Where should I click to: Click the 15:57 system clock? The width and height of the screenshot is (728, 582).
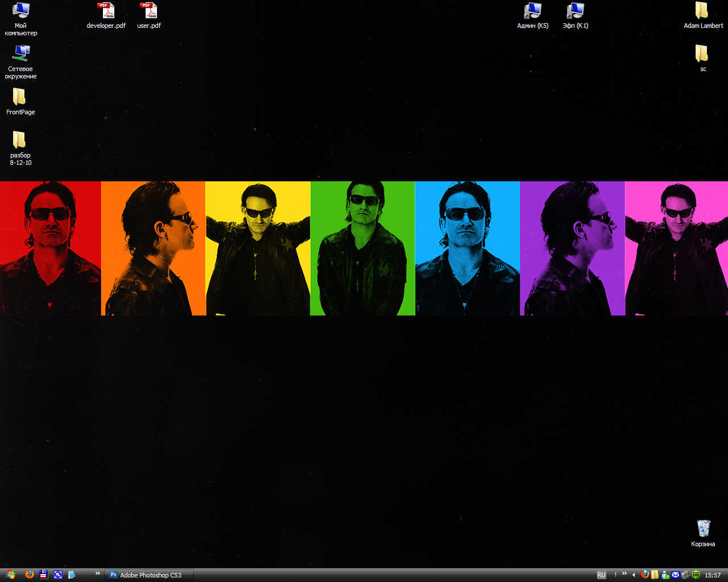(713, 575)
